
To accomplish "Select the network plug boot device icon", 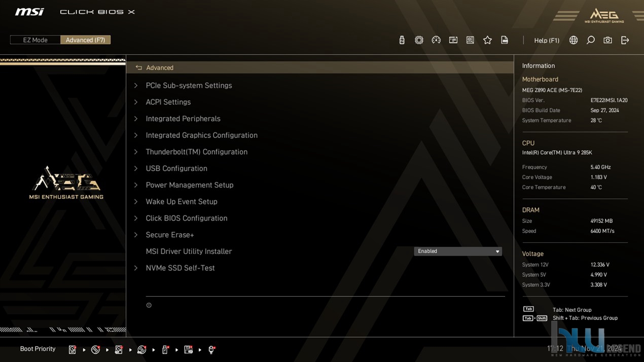I will (x=211, y=349).
